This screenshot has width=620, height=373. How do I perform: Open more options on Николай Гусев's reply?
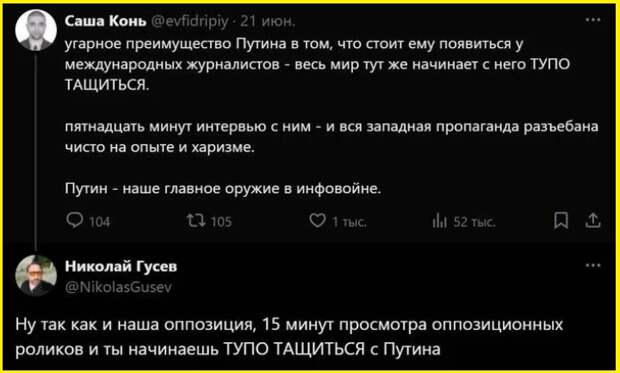coord(592,266)
